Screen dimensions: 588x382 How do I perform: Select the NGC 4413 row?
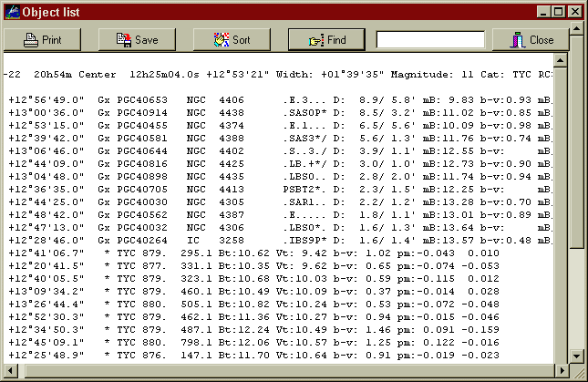tap(279, 190)
